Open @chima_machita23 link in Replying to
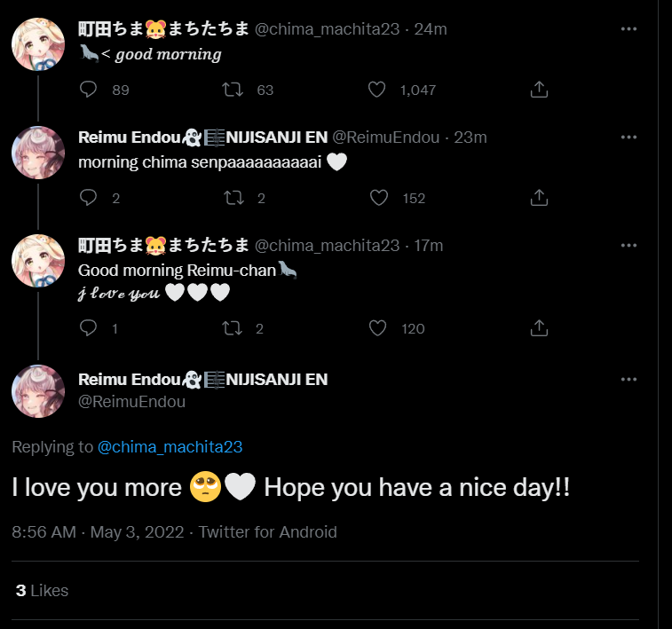This screenshot has height=629, width=672. [170, 447]
